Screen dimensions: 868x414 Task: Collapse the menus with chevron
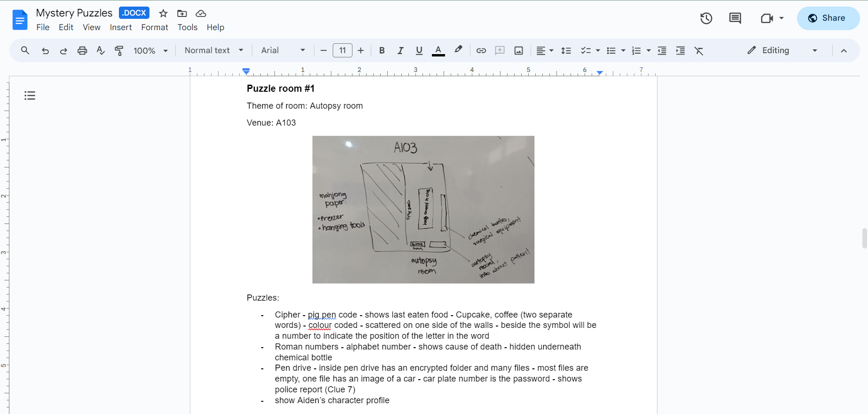[844, 50]
